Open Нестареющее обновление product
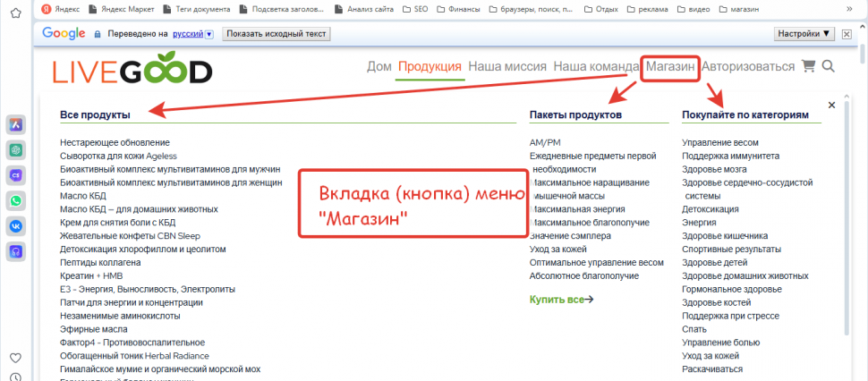The width and height of the screenshot is (868, 381). pos(115,143)
